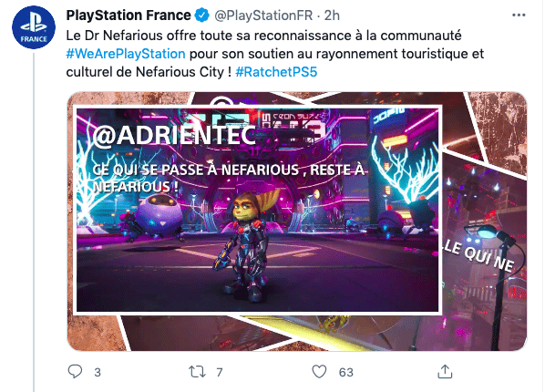
Task: Open the 2h timestamp link
Action: (332, 15)
